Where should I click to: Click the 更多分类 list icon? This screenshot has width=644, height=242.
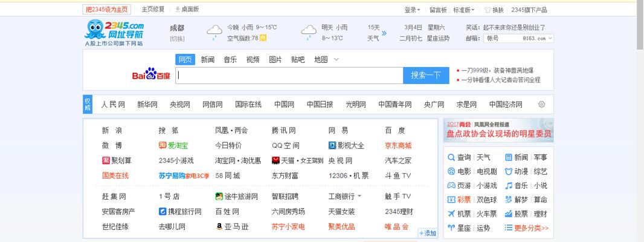tap(509, 227)
